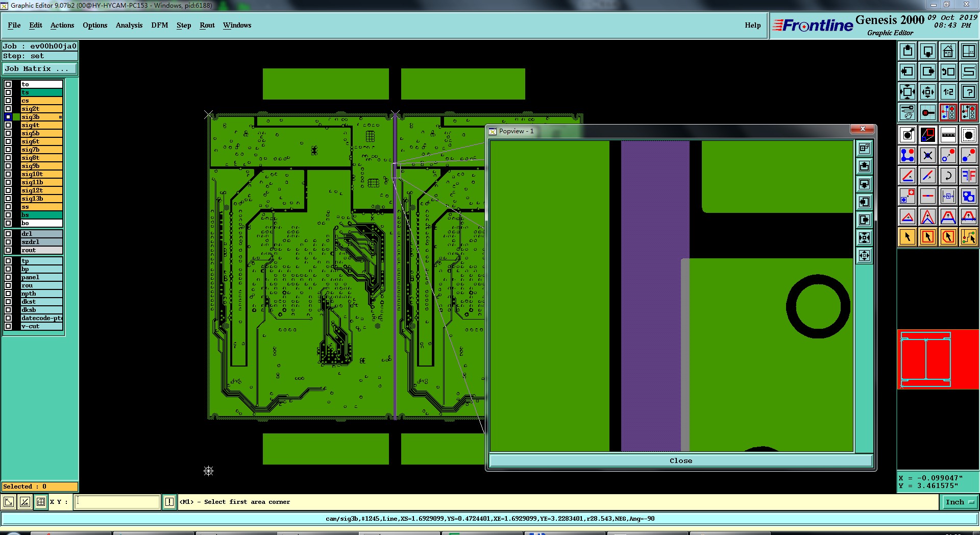980x535 pixels.
Task: Open the File menu
Action: [x=14, y=25]
